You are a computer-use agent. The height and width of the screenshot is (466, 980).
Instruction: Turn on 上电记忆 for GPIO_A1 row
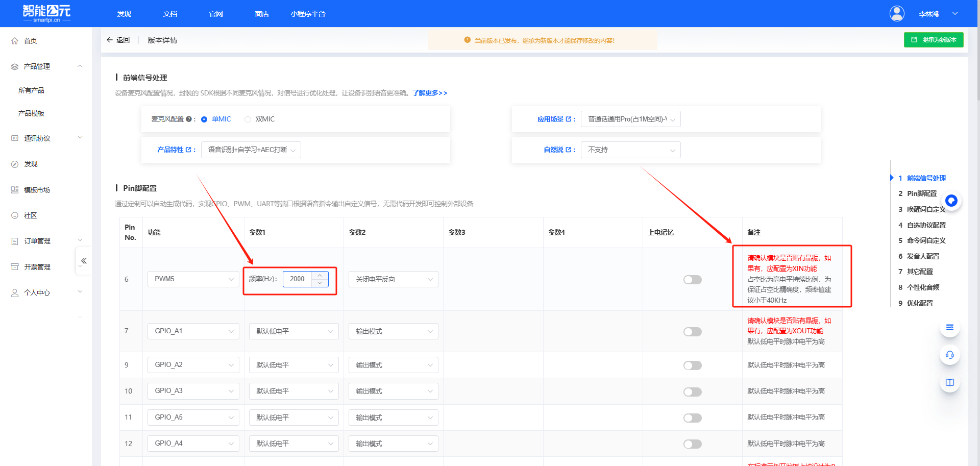click(692, 331)
